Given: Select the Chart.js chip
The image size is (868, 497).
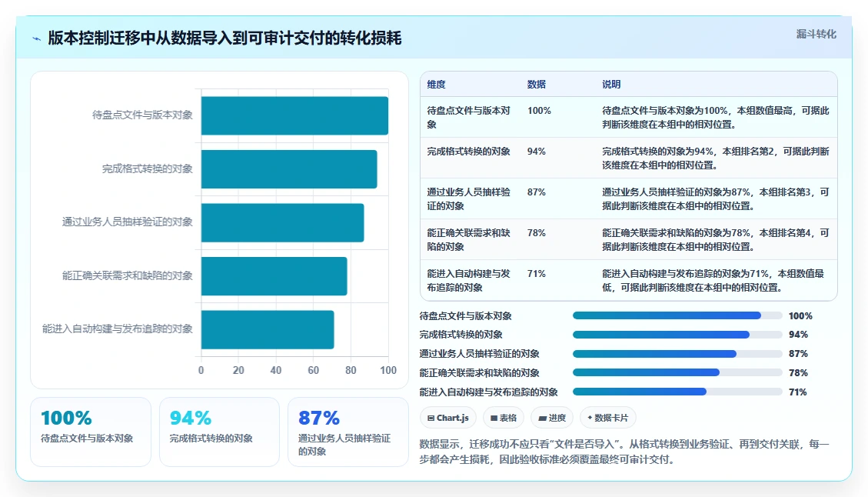Looking at the screenshot, I should (448, 418).
